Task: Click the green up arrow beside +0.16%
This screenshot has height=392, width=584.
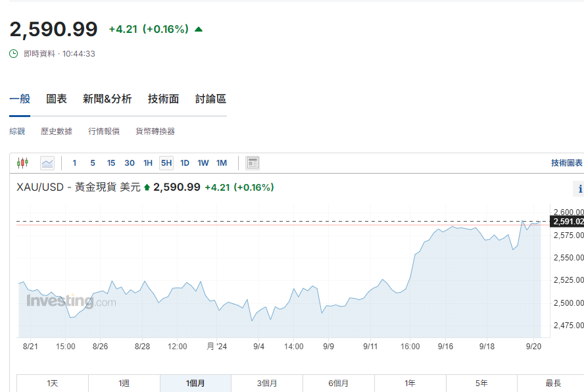Action: tap(198, 29)
